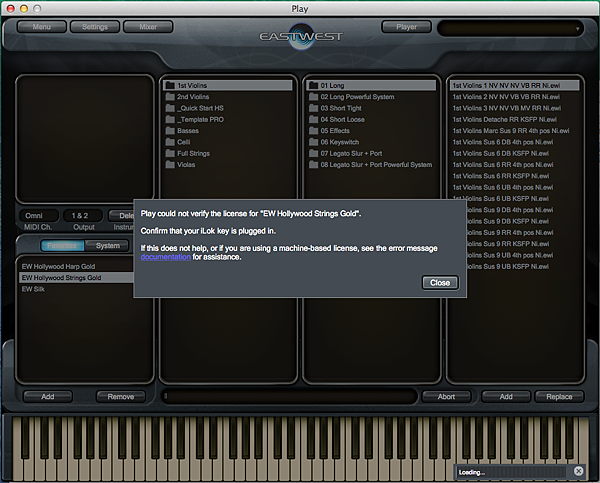
Task: Switch to the Player view
Action: pyautogui.click(x=406, y=27)
